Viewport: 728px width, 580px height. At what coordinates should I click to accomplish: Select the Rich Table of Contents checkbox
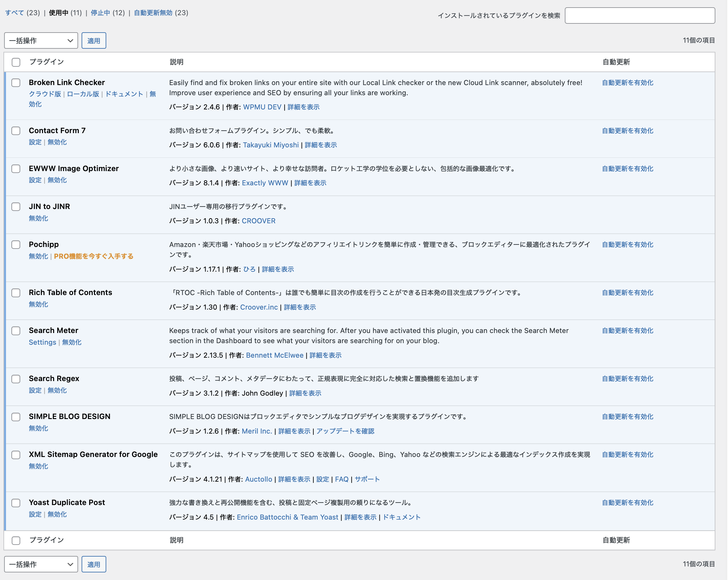[x=16, y=293]
